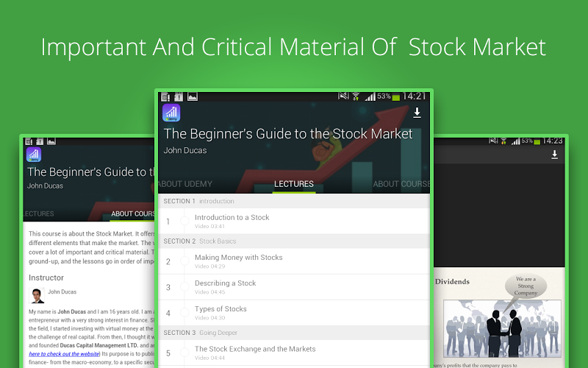
Task: Tap the download icon in the right phone header
Action: point(554,155)
